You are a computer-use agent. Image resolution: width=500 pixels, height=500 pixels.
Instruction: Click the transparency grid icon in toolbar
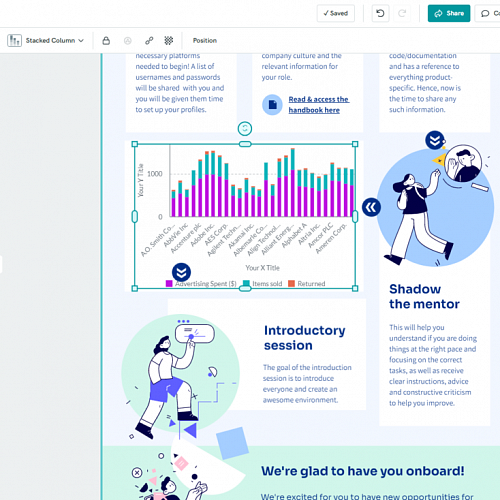click(169, 40)
